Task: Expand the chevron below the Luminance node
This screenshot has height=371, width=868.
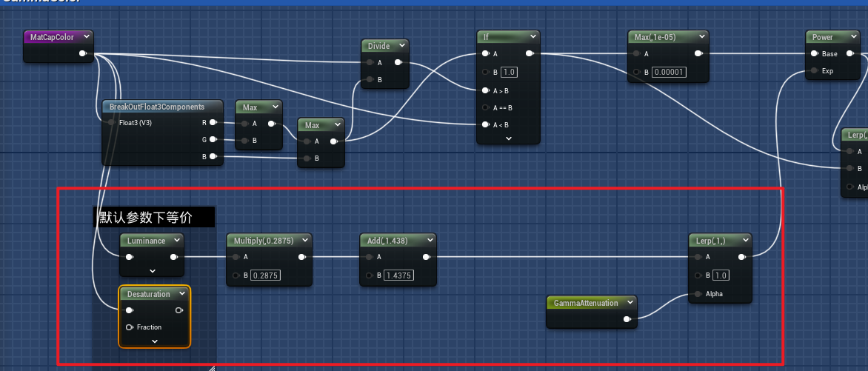Action: pos(152,271)
